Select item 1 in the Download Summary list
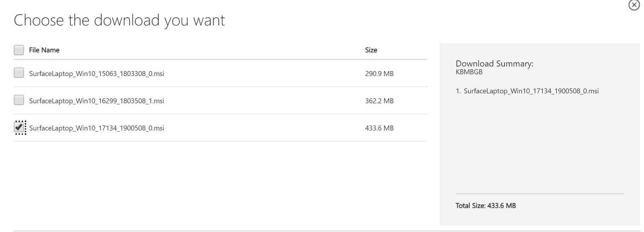This screenshot has height=232, width=644. tap(527, 91)
